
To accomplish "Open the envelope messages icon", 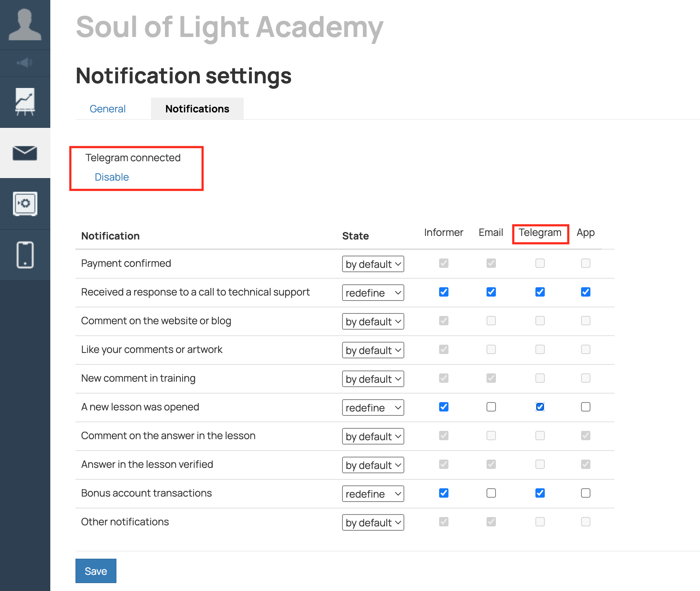I will (x=25, y=153).
